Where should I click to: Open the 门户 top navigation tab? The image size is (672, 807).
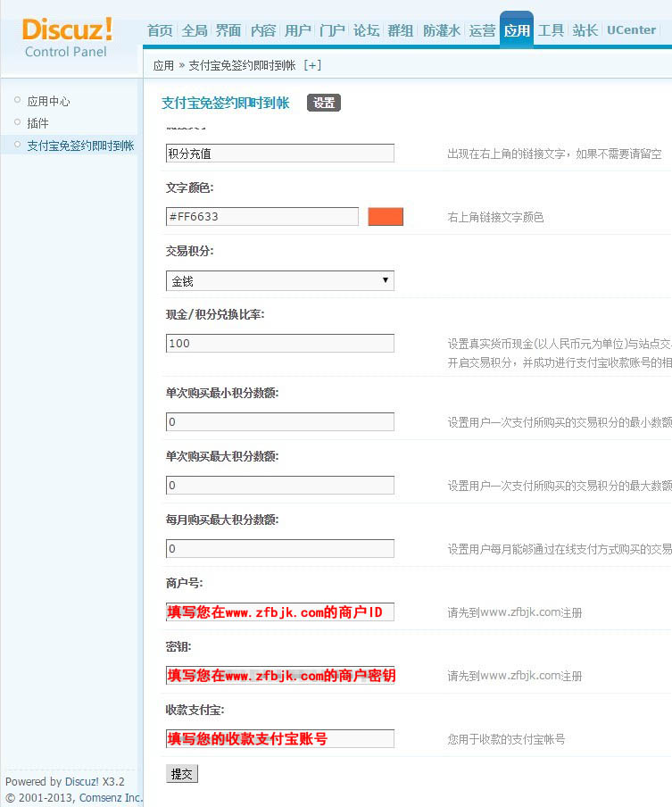[332, 30]
